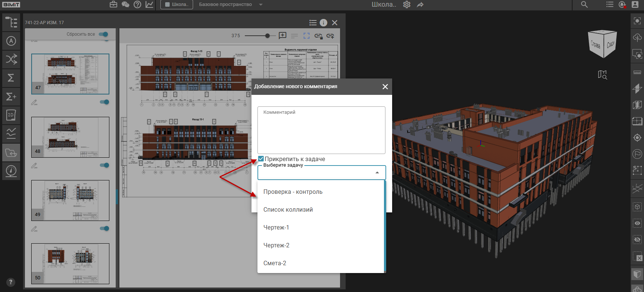Select 'Чертеж-1' from the task list
Image resolution: width=644 pixels, height=292 pixels.
point(321,228)
